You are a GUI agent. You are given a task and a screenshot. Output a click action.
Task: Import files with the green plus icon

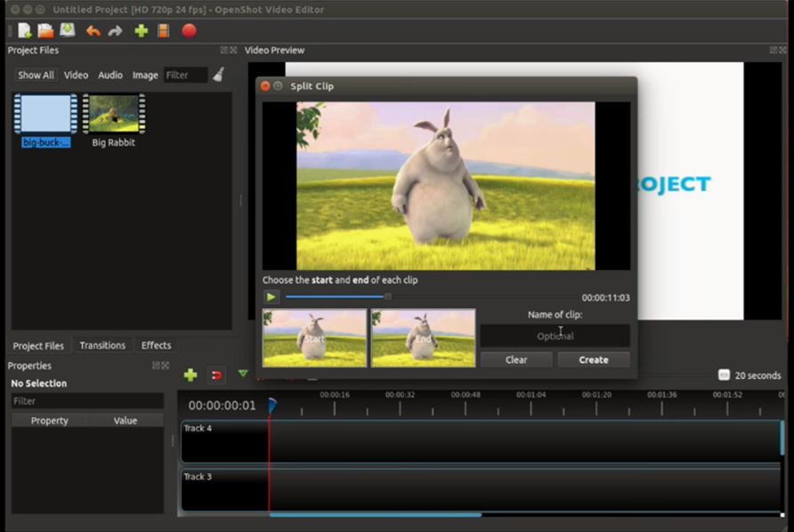tap(142, 31)
